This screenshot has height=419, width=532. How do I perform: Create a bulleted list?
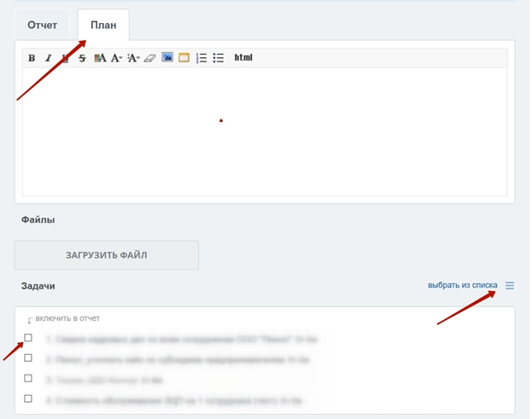pyautogui.click(x=219, y=58)
